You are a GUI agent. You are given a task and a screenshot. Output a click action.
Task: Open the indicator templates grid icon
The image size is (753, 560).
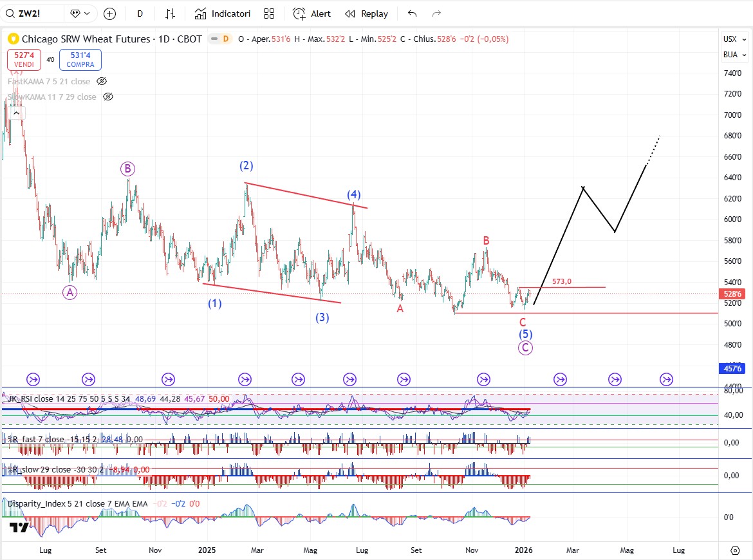pyautogui.click(x=269, y=14)
